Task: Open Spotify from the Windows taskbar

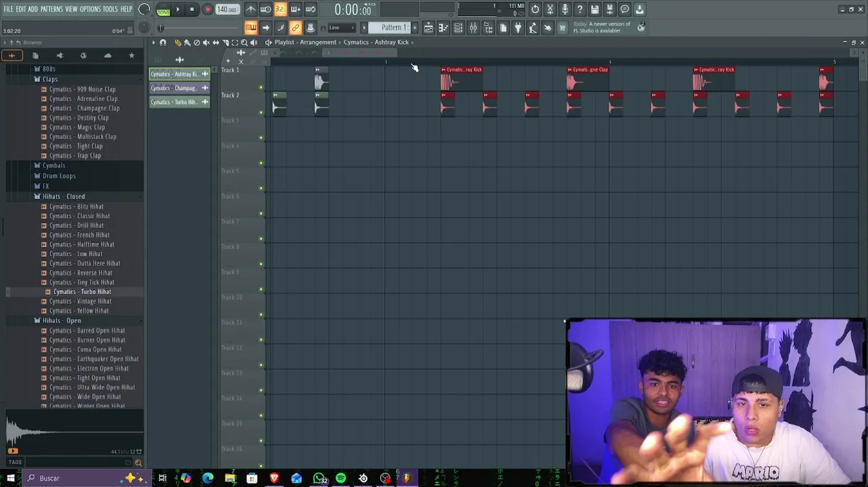Action: click(341, 478)
